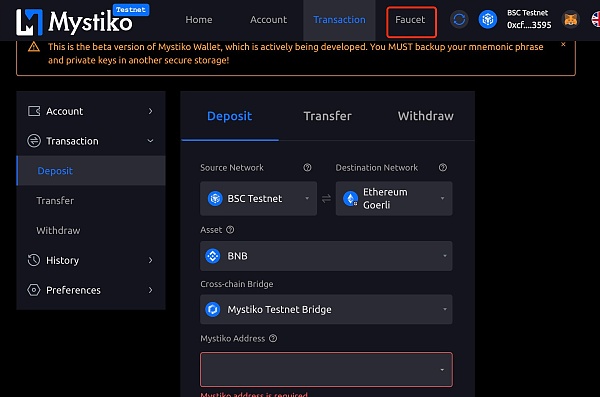Expand the History sidebar section
The image size is (600, 397).
click(91, 260)
